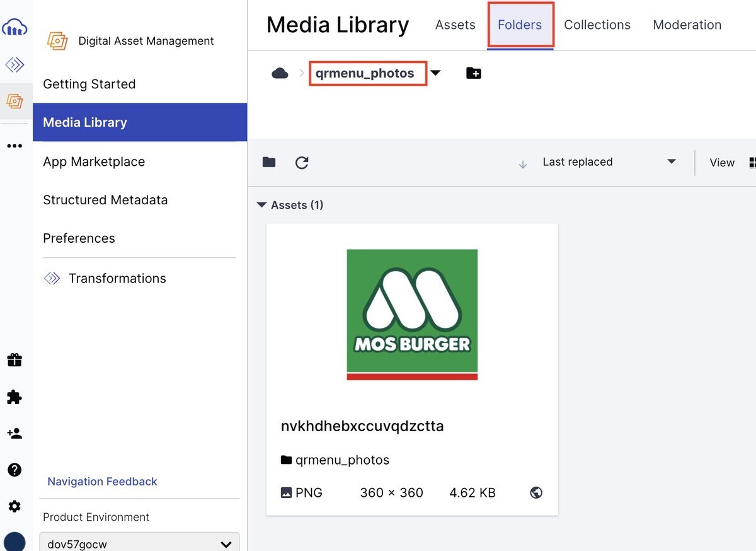
Task: Click the root cloud icon in the breadcrumb
Action: [279, 72]
